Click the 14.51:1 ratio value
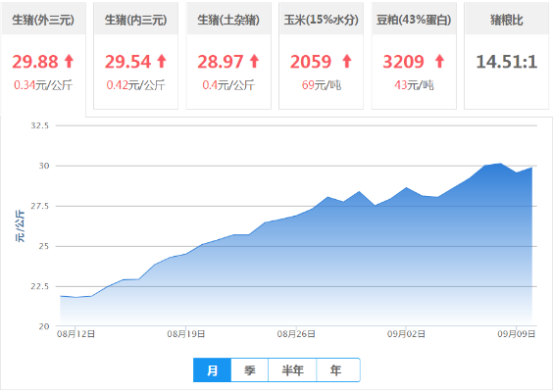The height and width of the screenshot is (392, 553). pos(507,62)
